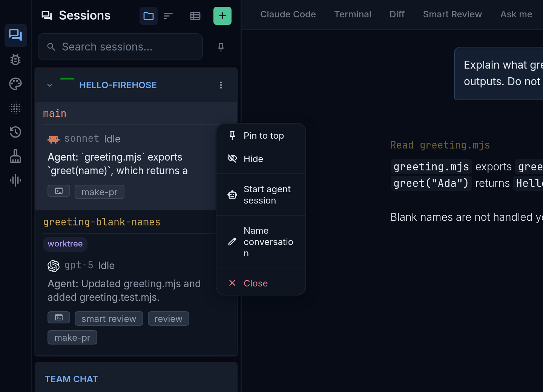Open the bug debug sidebar icon

pos(15,60)
